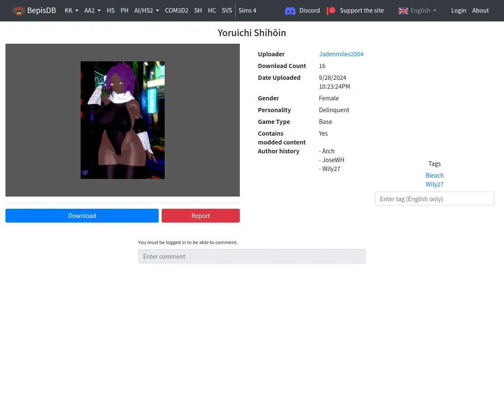Open the About page

pos(480,10)
